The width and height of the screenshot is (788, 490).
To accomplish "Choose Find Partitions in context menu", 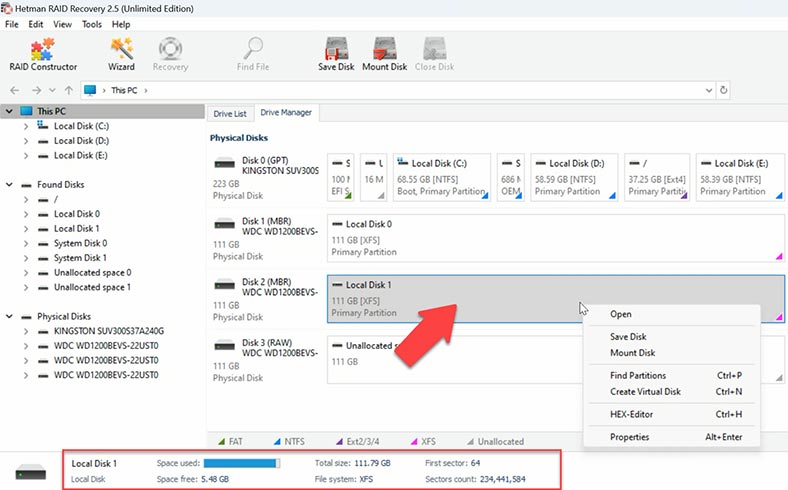I will 671,375.
